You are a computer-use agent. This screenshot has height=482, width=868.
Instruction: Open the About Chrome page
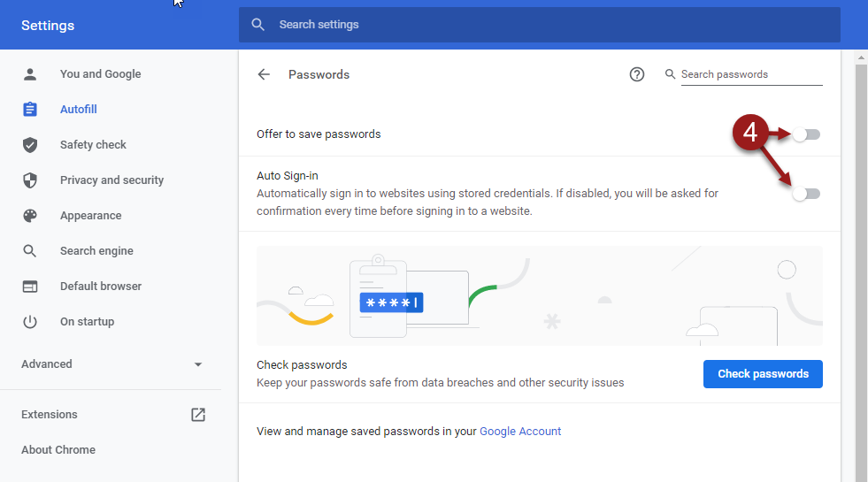coord(58,450)
